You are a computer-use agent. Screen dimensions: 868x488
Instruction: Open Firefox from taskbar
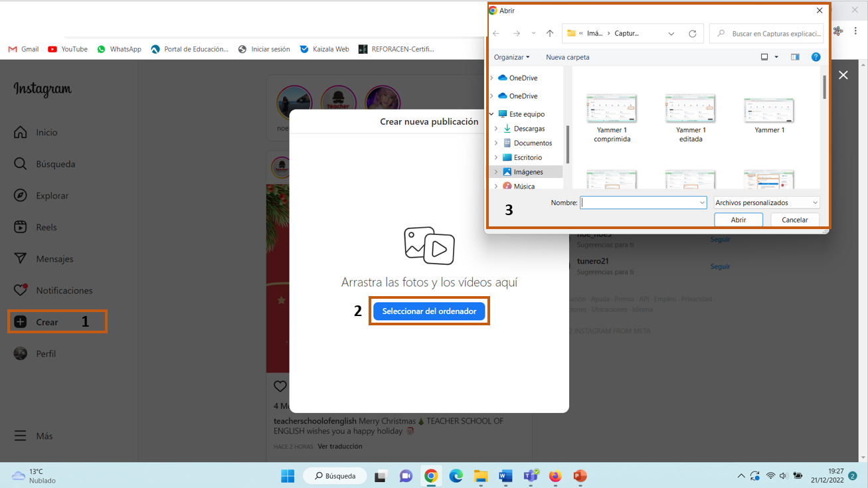[x=555, y=476]
